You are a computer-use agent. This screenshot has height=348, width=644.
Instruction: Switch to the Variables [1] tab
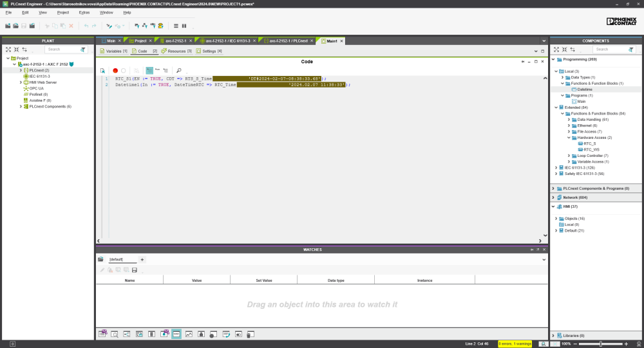coord(113,51)
